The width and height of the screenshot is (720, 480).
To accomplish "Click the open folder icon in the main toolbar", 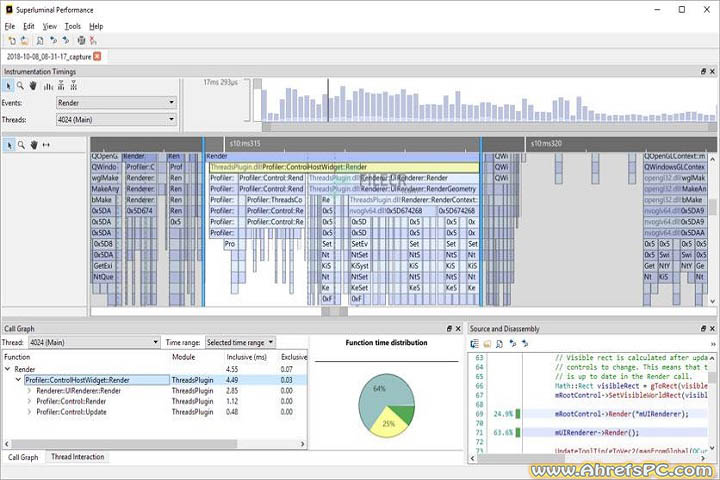I will click(25, 41).
